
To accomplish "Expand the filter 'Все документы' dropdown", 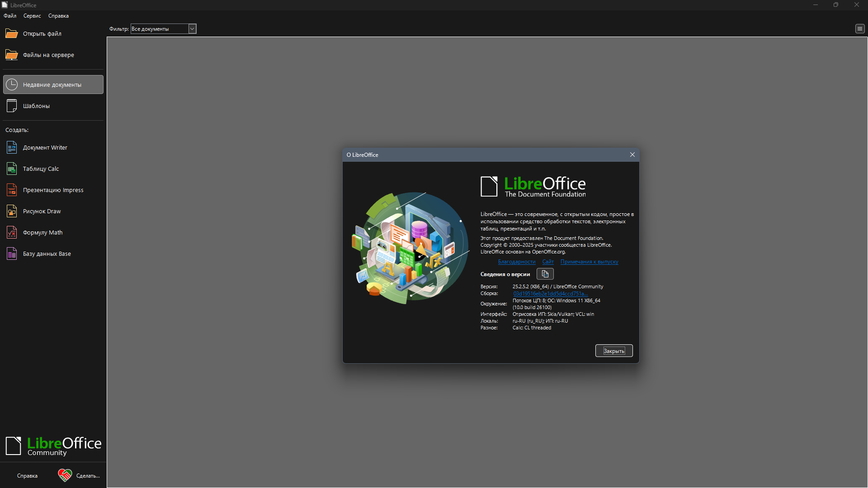I will [x=192, y=29].
